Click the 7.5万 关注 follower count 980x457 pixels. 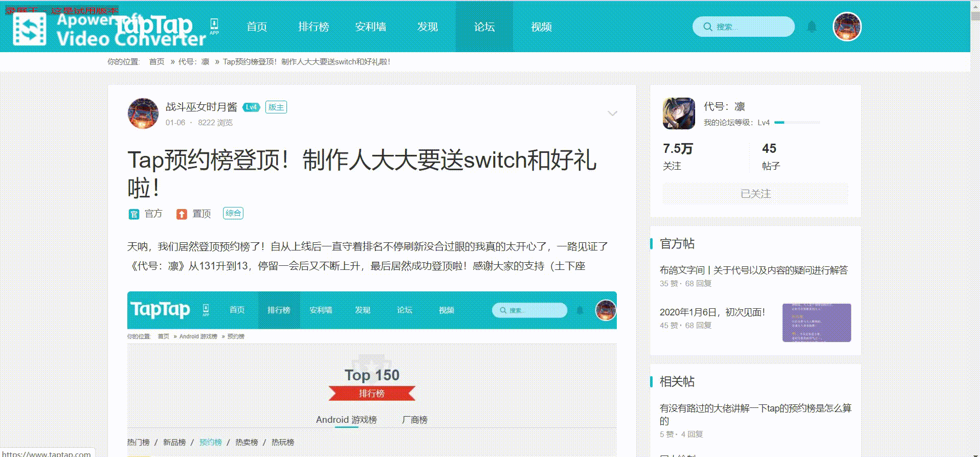coord(678,156)
